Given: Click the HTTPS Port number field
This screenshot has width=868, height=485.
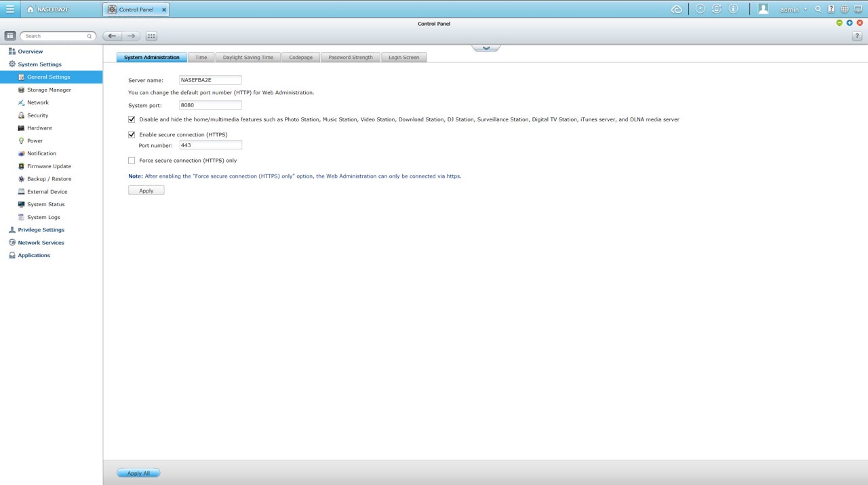Looking at the screenshot, I should pos(210,145).
